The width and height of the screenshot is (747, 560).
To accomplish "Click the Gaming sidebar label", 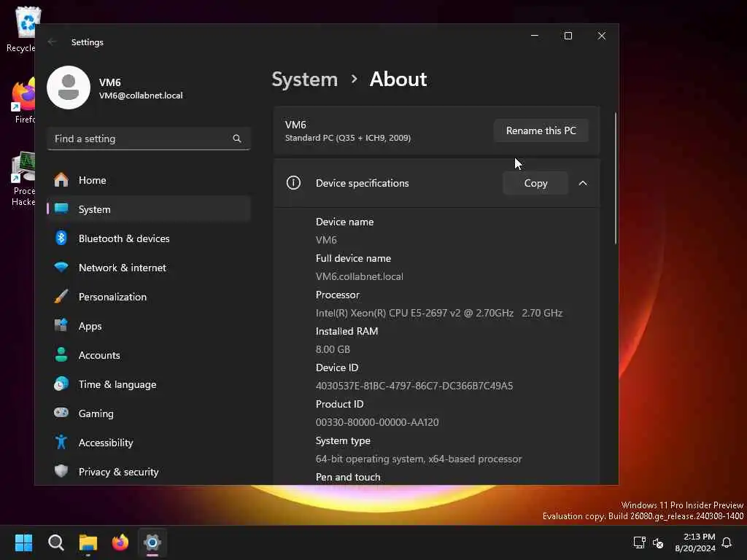I will coord(96,413).
